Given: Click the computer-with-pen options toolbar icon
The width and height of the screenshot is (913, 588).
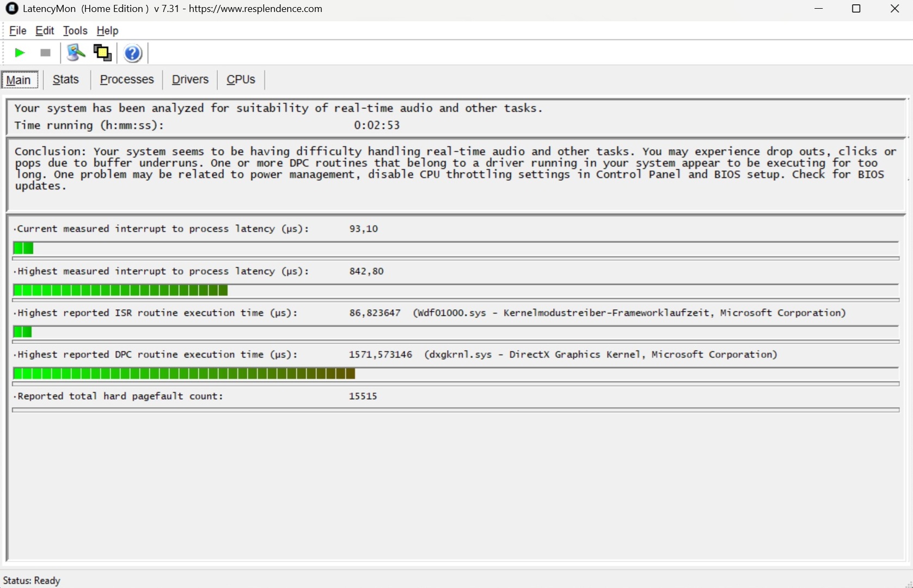Looking at the screenshot, I should coord(76,53).
